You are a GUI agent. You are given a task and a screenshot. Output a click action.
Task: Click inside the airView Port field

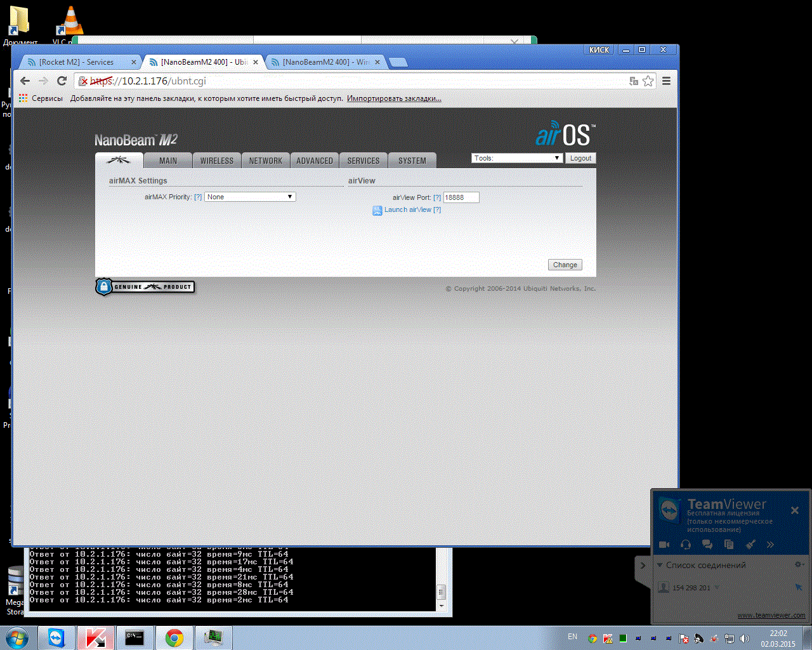[461, 197]
